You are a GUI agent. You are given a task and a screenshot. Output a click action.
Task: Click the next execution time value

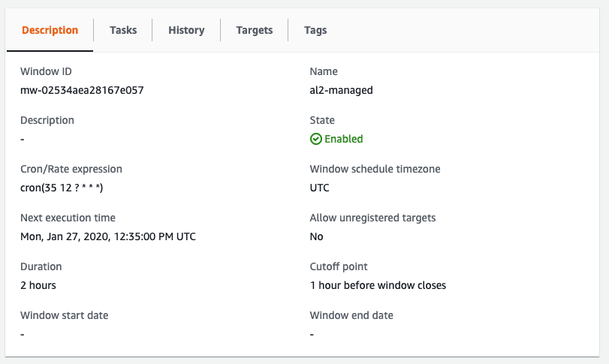pyautogui.click(x=108, y=236)
